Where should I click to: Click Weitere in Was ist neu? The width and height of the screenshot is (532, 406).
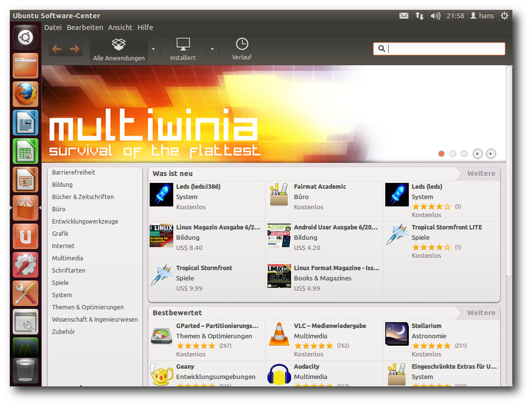click(x=481, y=174)
